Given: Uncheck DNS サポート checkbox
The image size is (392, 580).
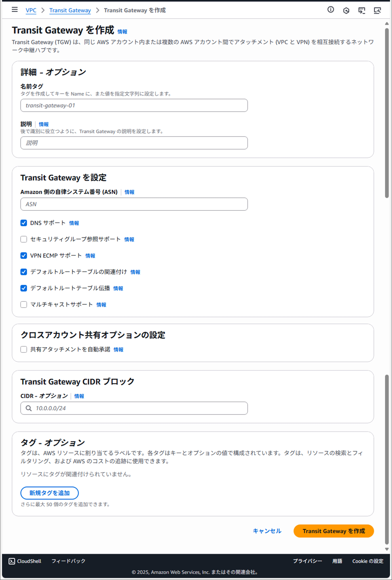Looking at the screenshot, I should (x=24, y=223).
